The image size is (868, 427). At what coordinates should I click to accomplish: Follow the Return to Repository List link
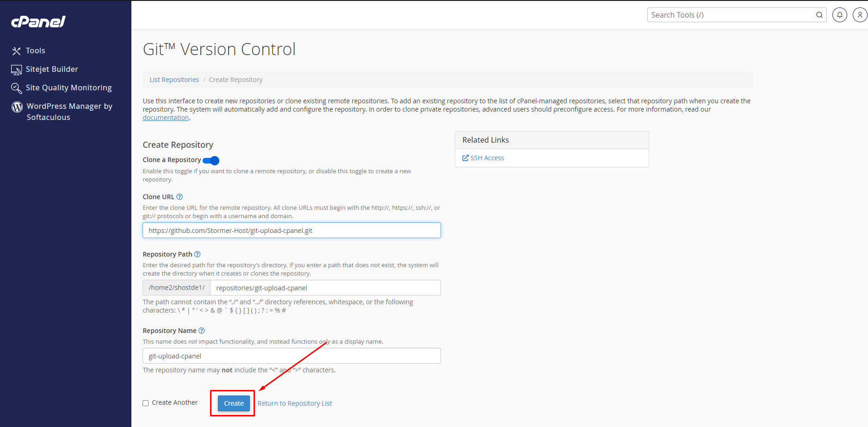click(295, 403)
